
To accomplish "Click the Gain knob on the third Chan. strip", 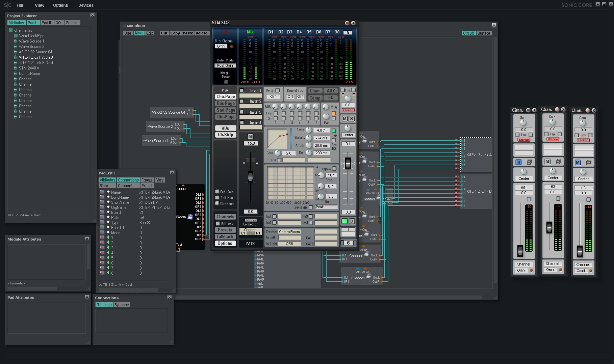I will point(583,123).
